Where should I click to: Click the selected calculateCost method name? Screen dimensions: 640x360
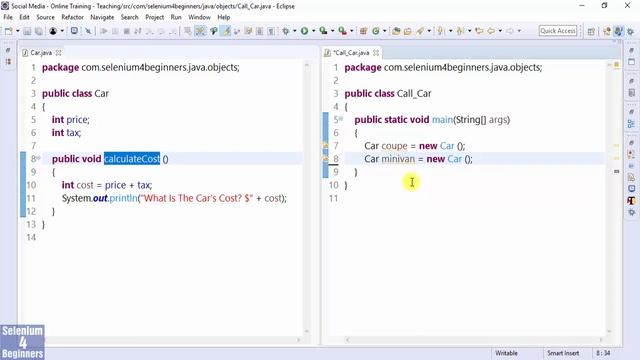(132, 159)
